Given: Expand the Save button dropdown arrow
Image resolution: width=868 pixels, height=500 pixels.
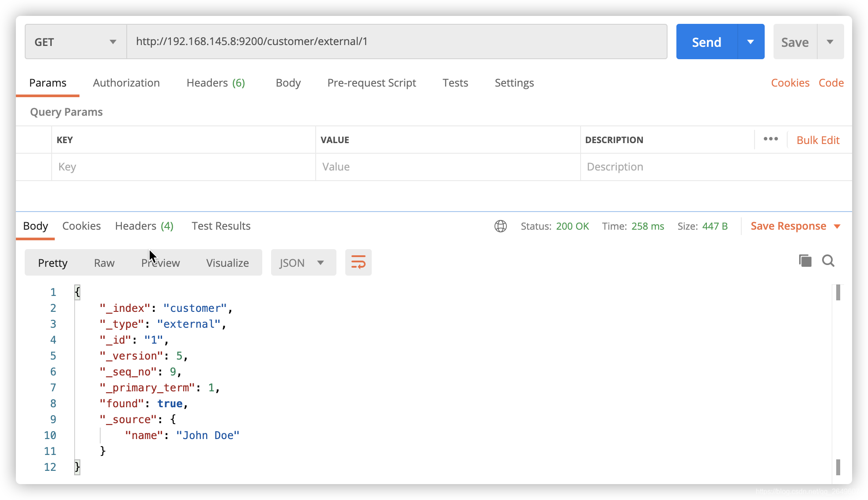Looking at the screenshot, I should [x=830, y=42].
